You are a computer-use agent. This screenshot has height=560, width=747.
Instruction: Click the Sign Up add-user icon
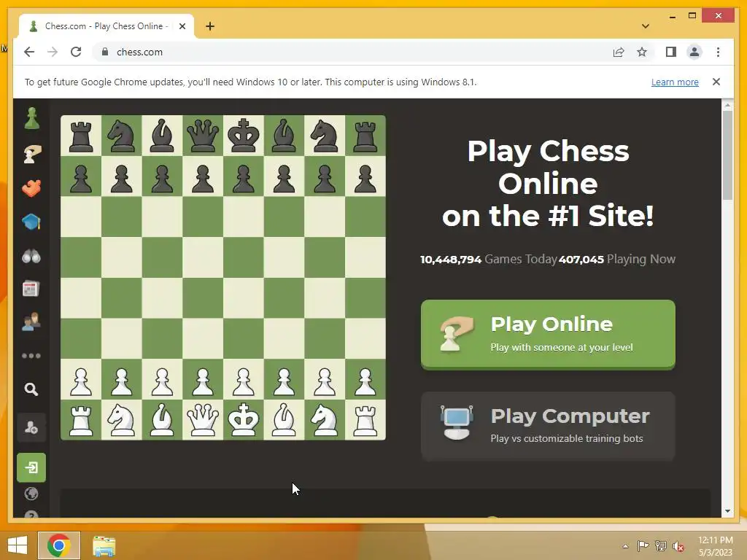[x=31, y=427]
